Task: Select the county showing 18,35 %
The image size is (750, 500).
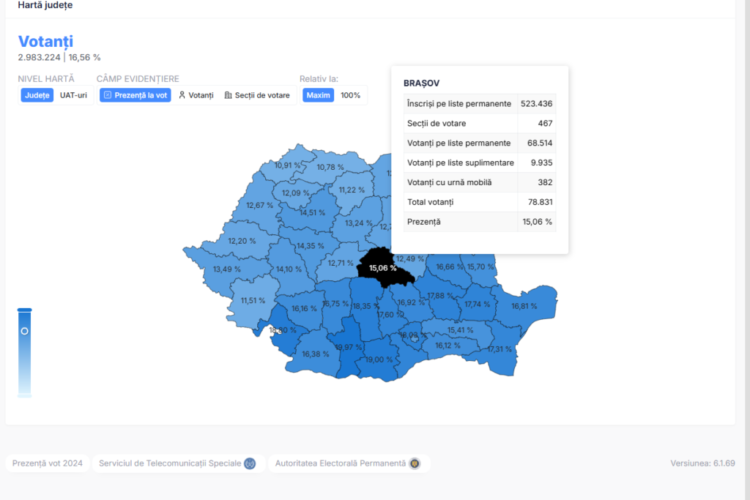Action: (365, 306)
